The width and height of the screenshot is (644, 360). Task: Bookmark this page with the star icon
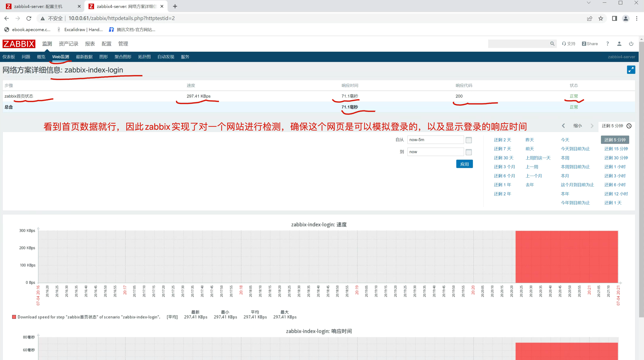601,19
